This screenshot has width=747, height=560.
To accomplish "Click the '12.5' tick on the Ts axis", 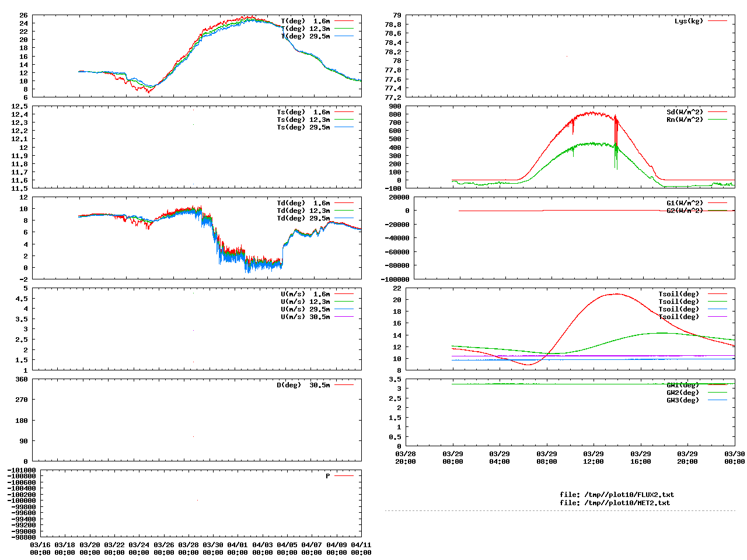I will tap(19, 106).
